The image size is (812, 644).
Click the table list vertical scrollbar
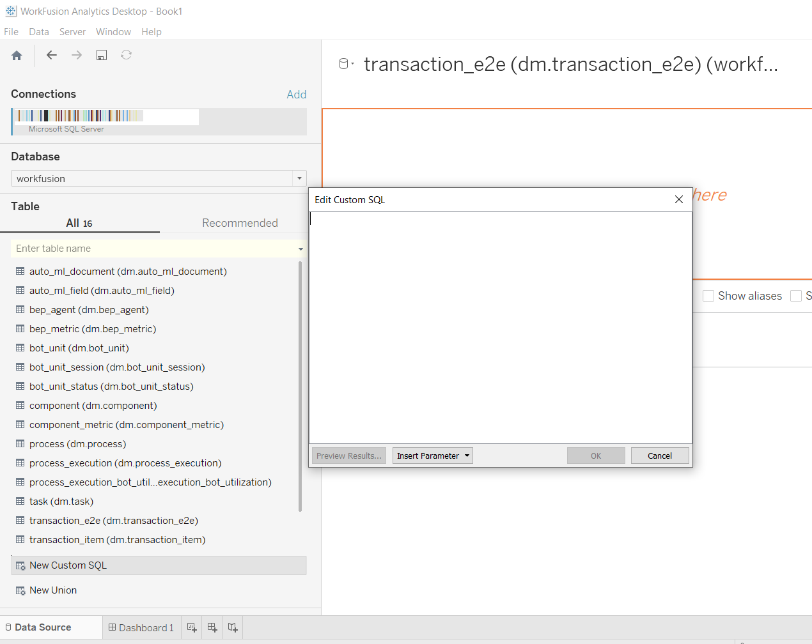pos(301,387)
